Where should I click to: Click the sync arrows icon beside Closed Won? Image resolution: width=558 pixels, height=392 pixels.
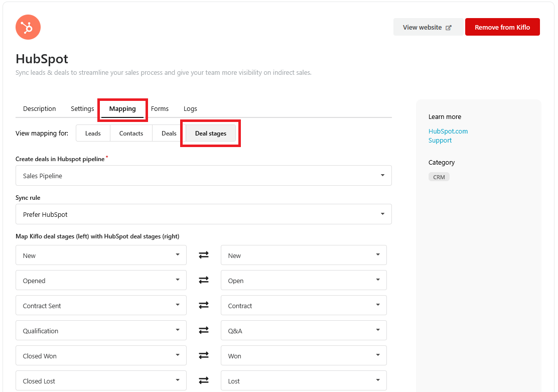204,355
